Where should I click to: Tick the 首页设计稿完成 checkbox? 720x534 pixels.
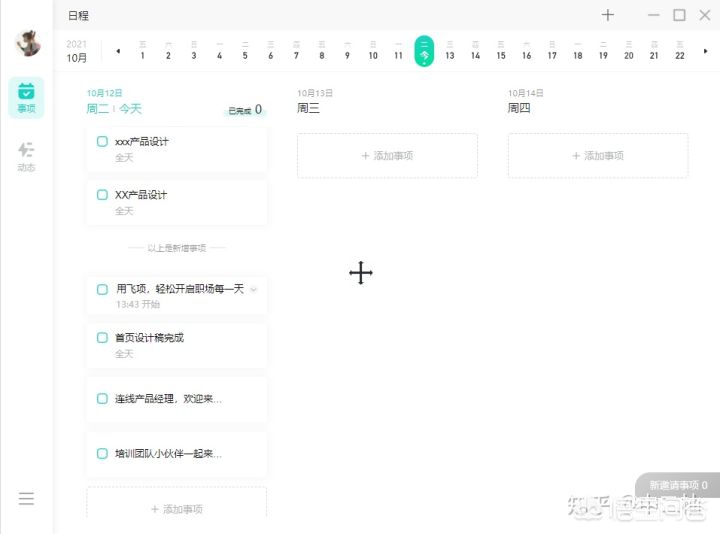point(102,338)
